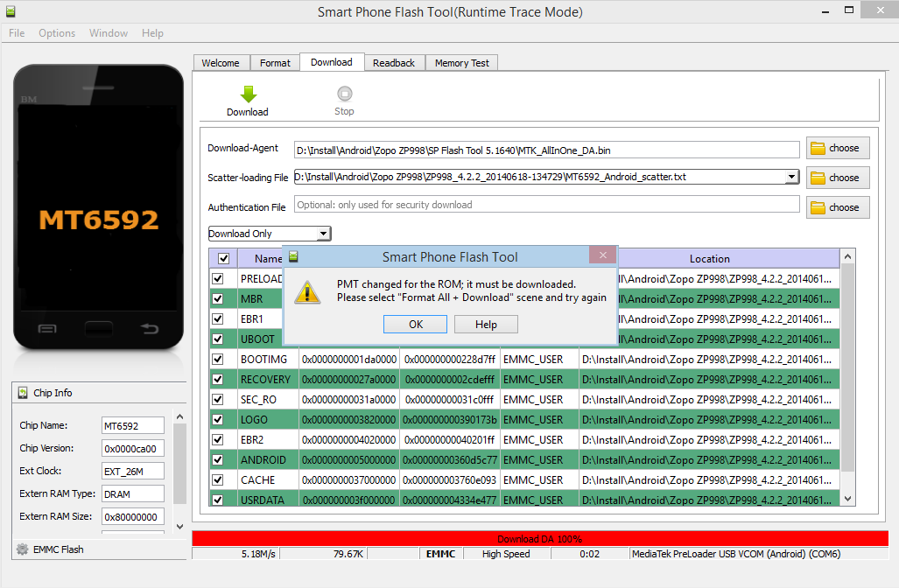Click MediaTek PreLoader USB VCOM status text
899x588 pixels.
[x=736, y=554]
